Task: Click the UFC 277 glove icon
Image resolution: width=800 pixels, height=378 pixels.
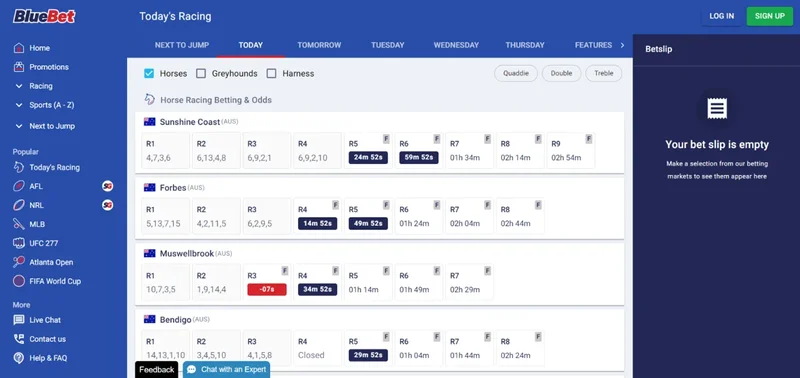Action: (x=19, y=243)
